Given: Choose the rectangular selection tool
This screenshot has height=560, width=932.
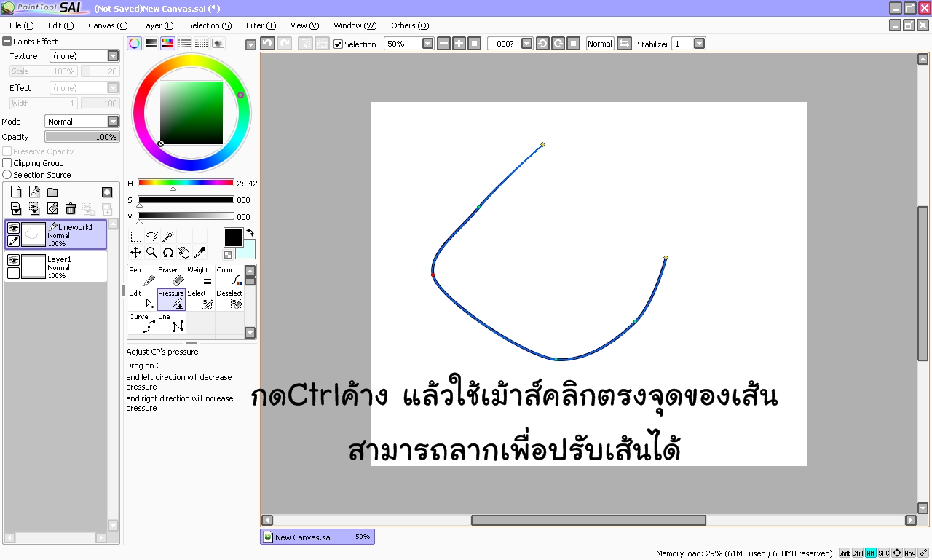Looking at the screenshot, I should tap(136, 237).
